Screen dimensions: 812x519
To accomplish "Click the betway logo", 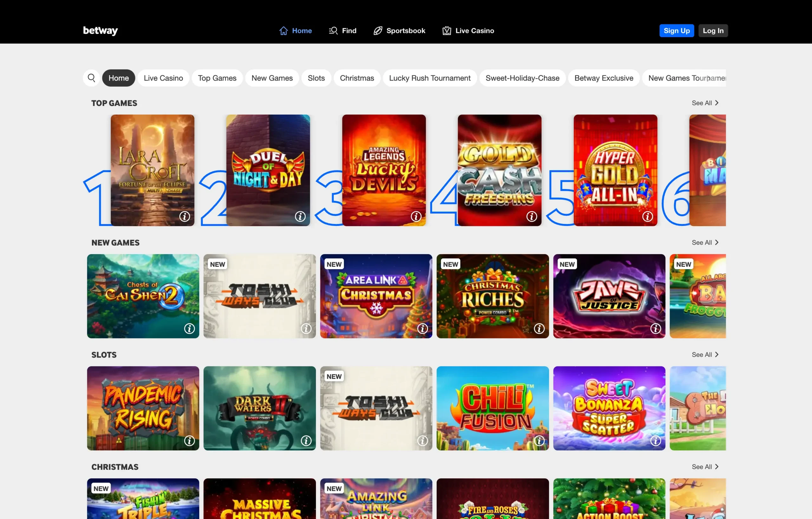I will coord(100,31).
